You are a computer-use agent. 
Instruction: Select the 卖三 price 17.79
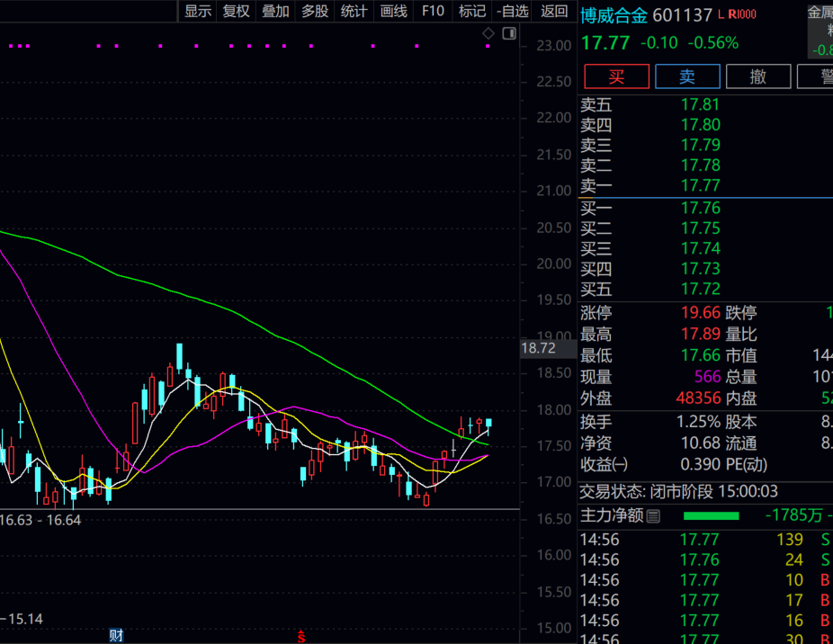[701, 145]
